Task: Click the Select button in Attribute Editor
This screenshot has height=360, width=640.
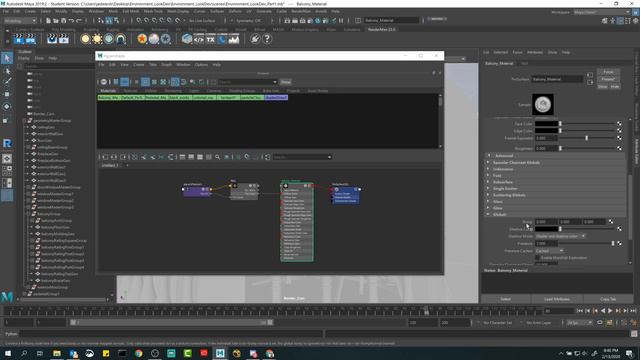Action: click(506, 299)
